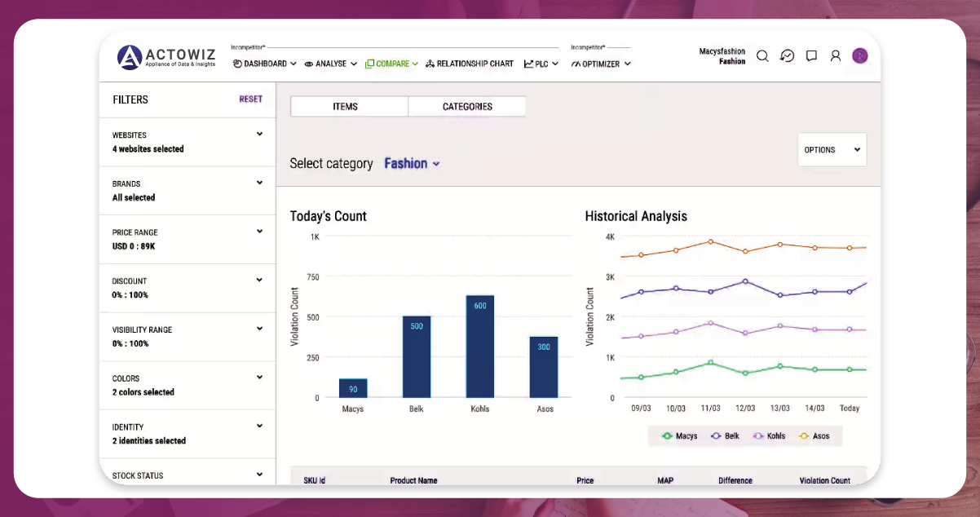
Task: Click the speedometer activity icon in header
Action: (787, 56)
